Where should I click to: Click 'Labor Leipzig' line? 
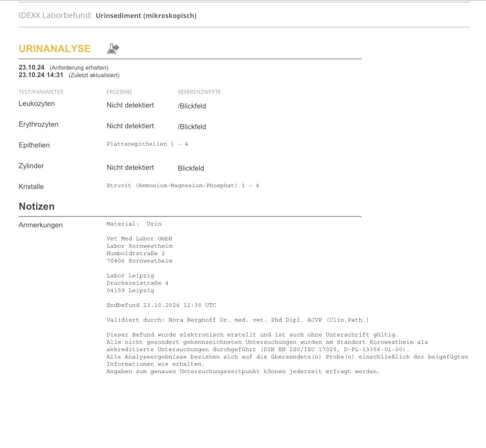[131, 275]
